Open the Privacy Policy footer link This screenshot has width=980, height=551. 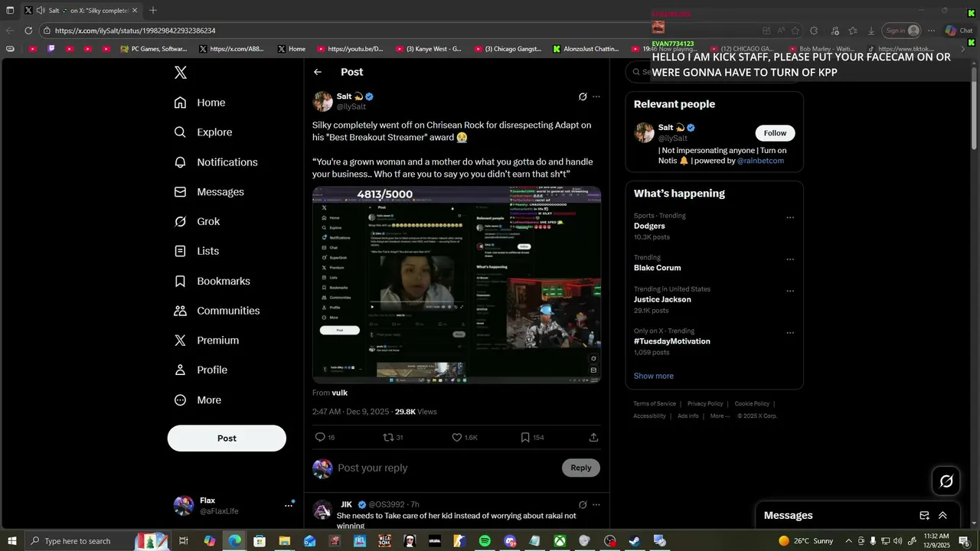(x=705, y=404)
